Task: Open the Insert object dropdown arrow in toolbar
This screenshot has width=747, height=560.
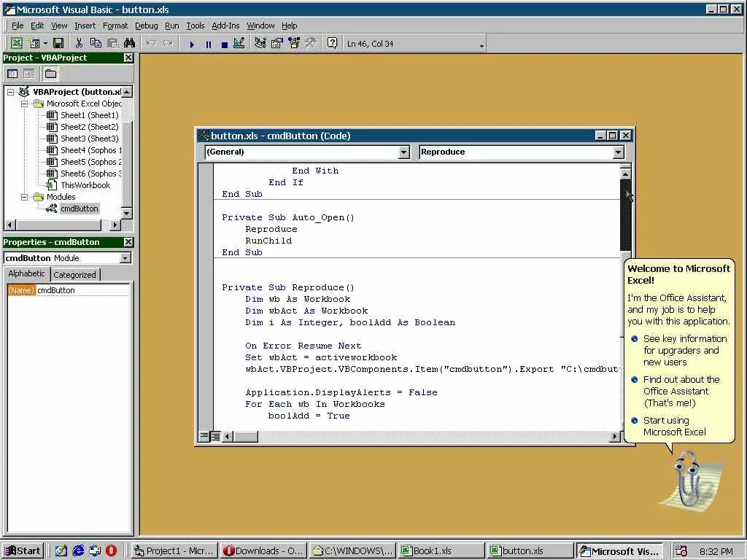Action: [x=46, y=43]
